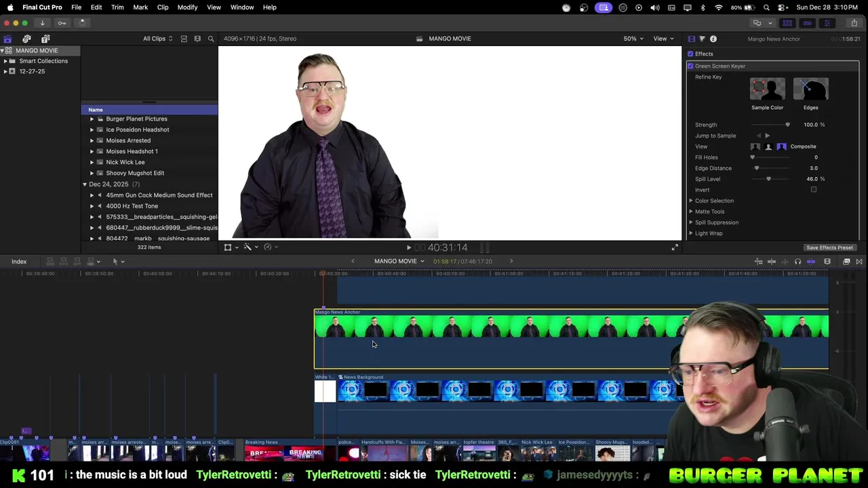Expand the Matte Tools section
The width and height of the screenshot is (868, 488).
691,211
